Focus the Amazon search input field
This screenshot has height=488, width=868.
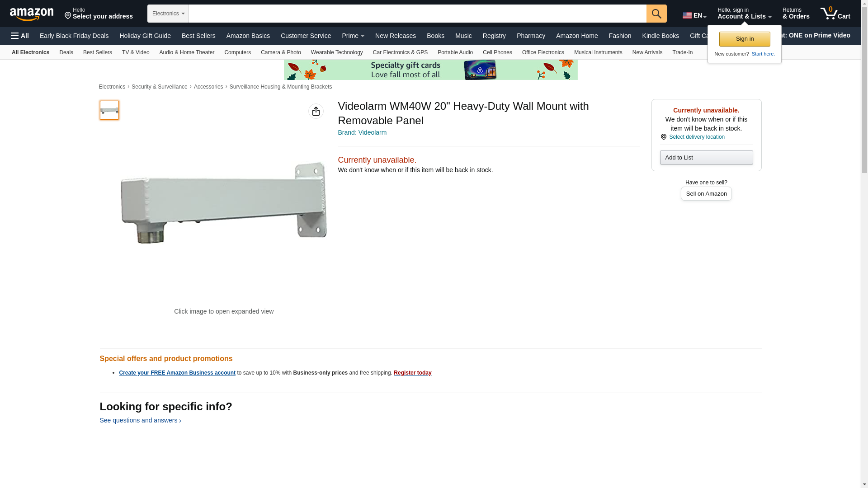[417, 14]
